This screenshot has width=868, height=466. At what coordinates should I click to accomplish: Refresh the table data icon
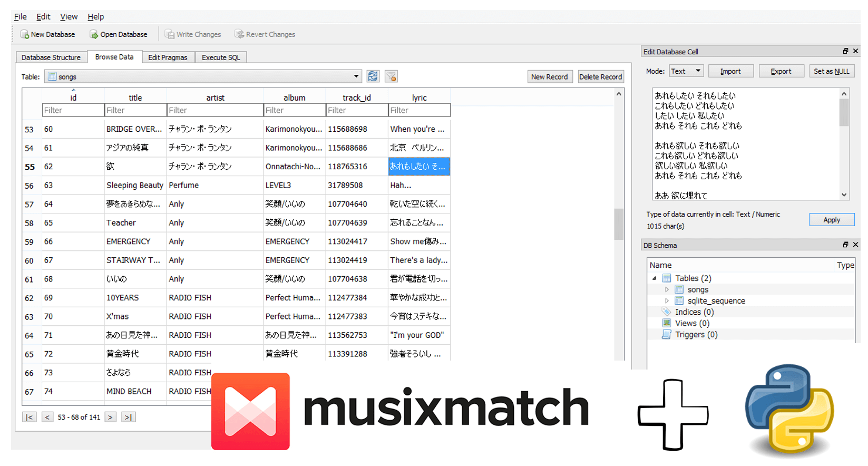tap(373, 76)
